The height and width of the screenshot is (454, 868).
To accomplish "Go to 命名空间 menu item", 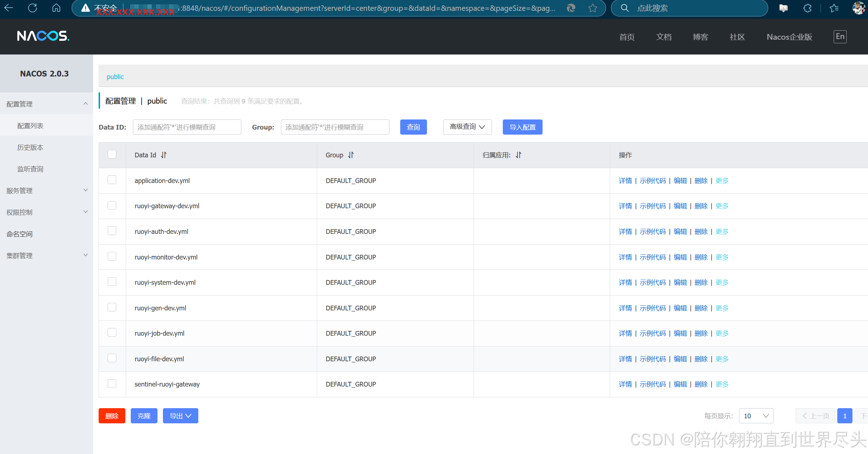I will [x=20, y=234].
